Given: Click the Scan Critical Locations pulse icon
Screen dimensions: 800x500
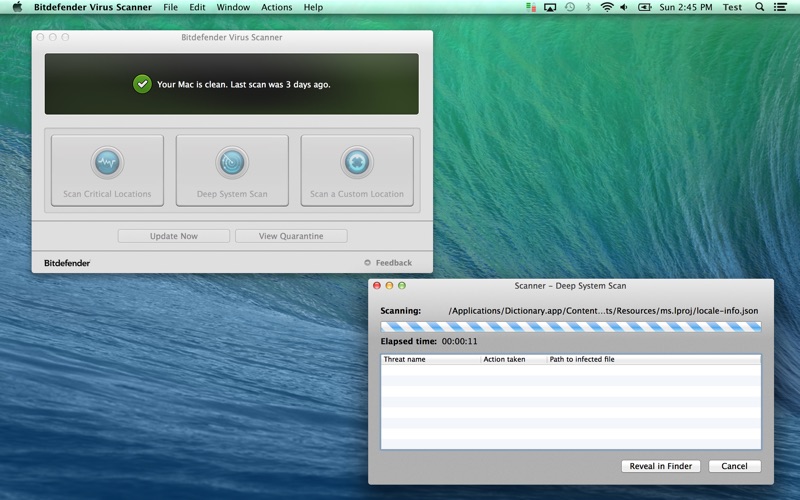Looking at the screenshot, I should [107, 162].
